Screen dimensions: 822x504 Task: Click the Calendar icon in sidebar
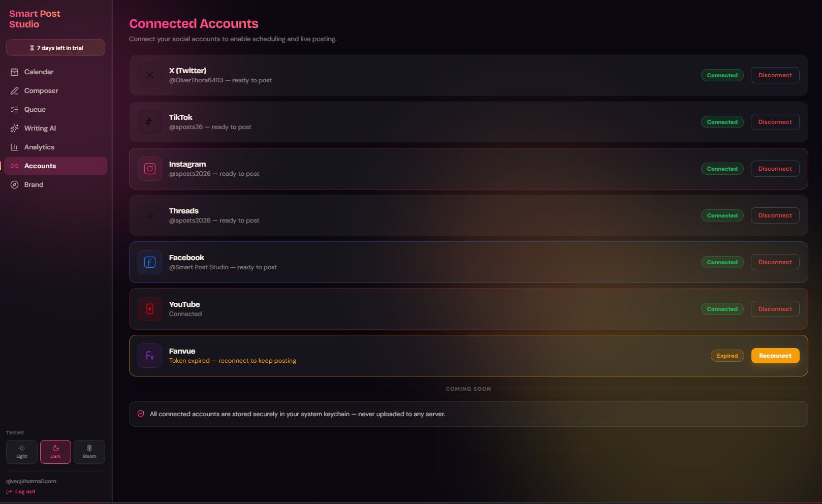point(14,72)
